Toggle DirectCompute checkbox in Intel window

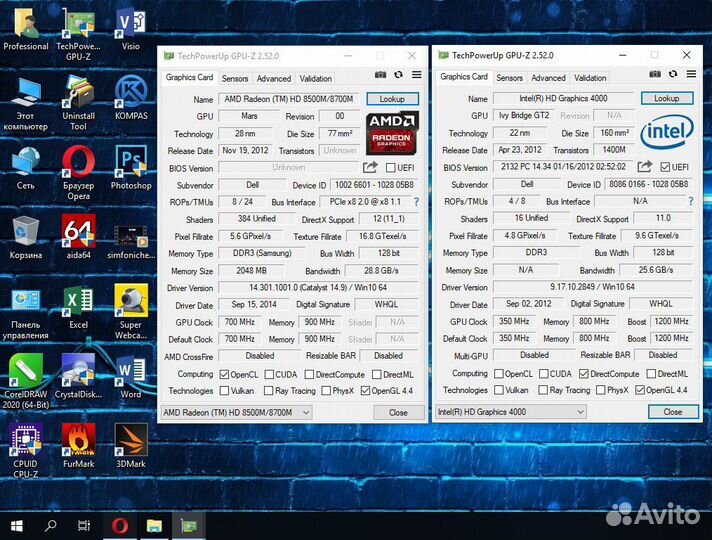(584, 374)
